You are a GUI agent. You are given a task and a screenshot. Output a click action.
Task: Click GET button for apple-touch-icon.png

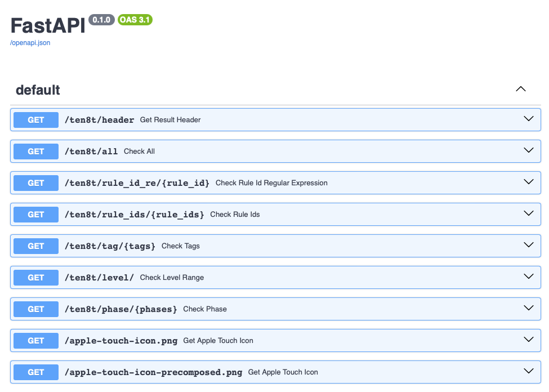[36, 341]
